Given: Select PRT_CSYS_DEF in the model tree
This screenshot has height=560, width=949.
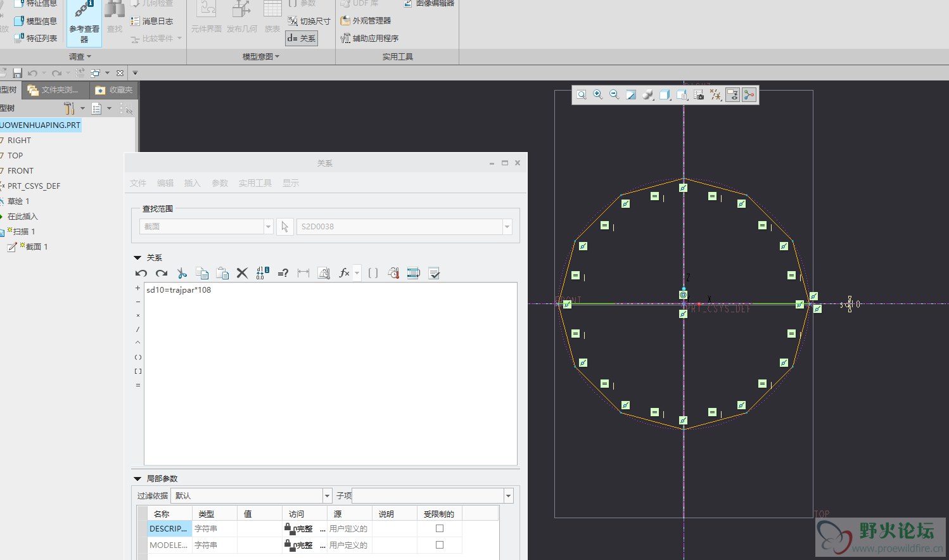Looking at the screenshot, I should [34, 186].
